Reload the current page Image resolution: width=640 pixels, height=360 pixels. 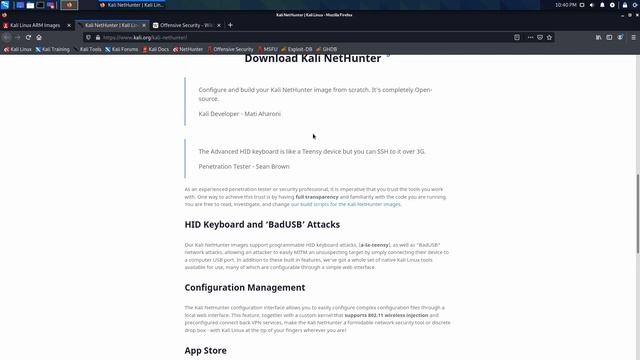(28, 37)
